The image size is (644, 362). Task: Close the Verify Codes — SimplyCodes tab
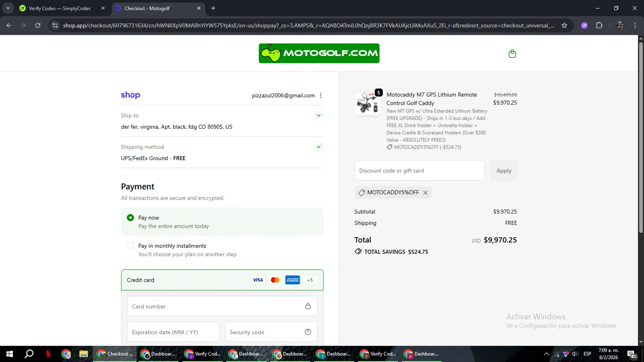[x=103, y=8]
